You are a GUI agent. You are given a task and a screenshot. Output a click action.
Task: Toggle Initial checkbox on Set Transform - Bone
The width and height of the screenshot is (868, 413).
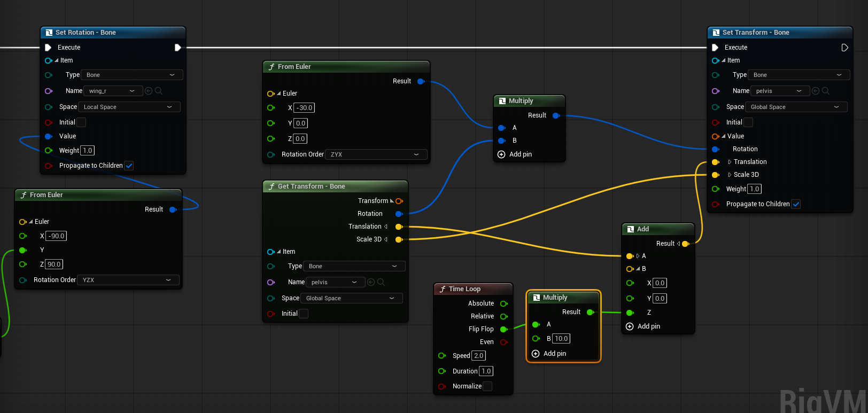748,122
